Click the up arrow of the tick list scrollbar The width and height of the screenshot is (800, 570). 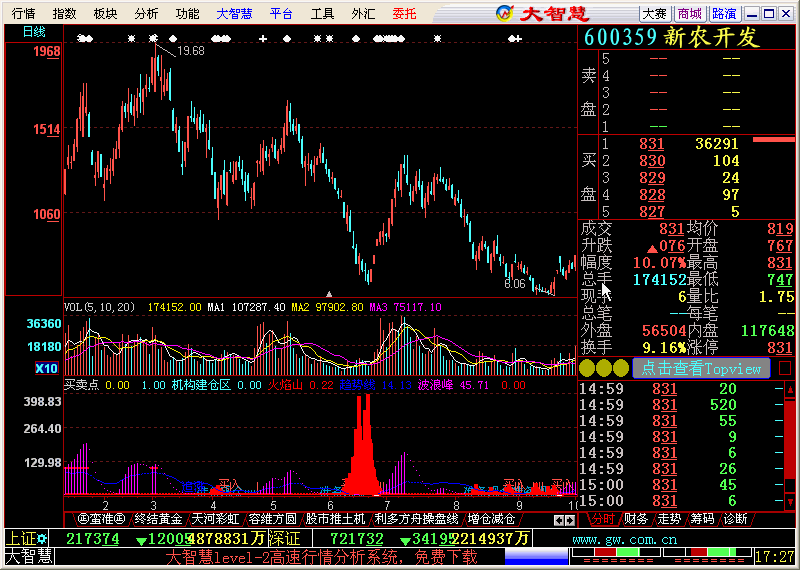(790, 390)
